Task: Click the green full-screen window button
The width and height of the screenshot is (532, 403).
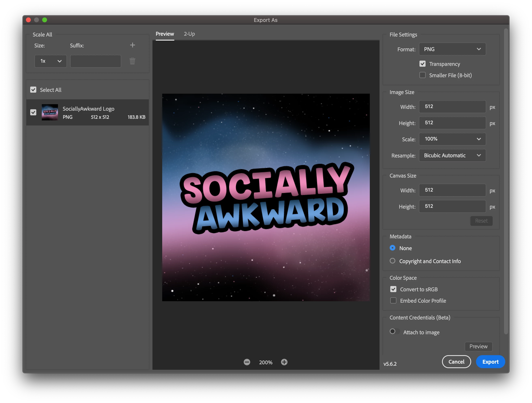Action: pos(45,20)
